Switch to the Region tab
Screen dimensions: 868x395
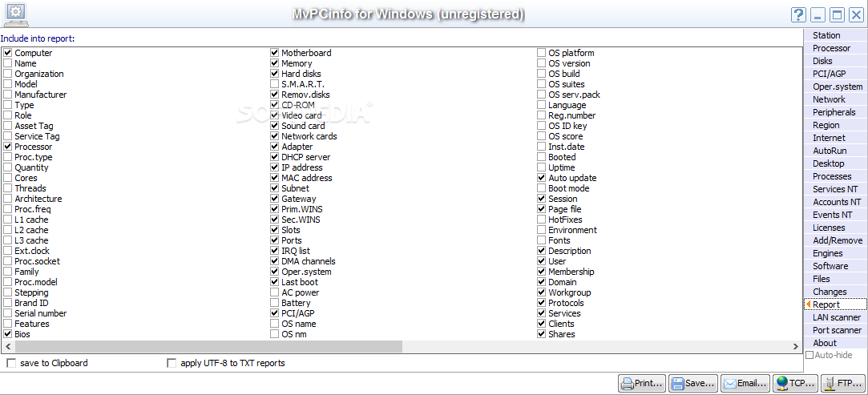[x=835, y=125]
